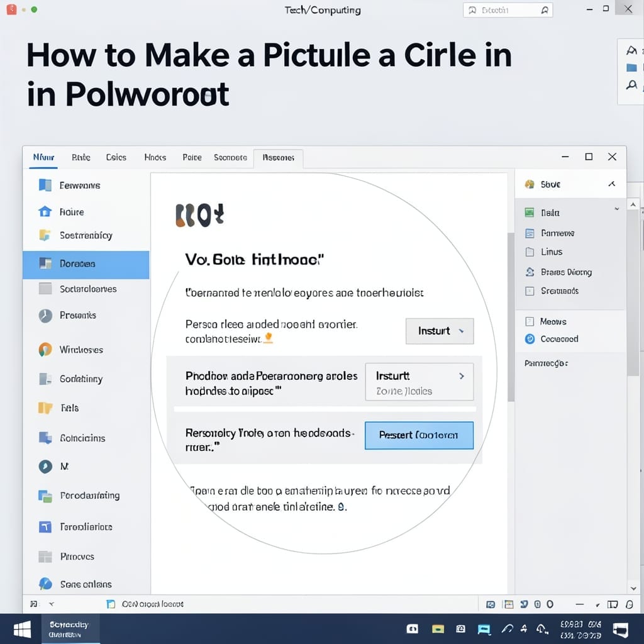
Task: Click the Tereoliariors T icon
Action: 45,526
